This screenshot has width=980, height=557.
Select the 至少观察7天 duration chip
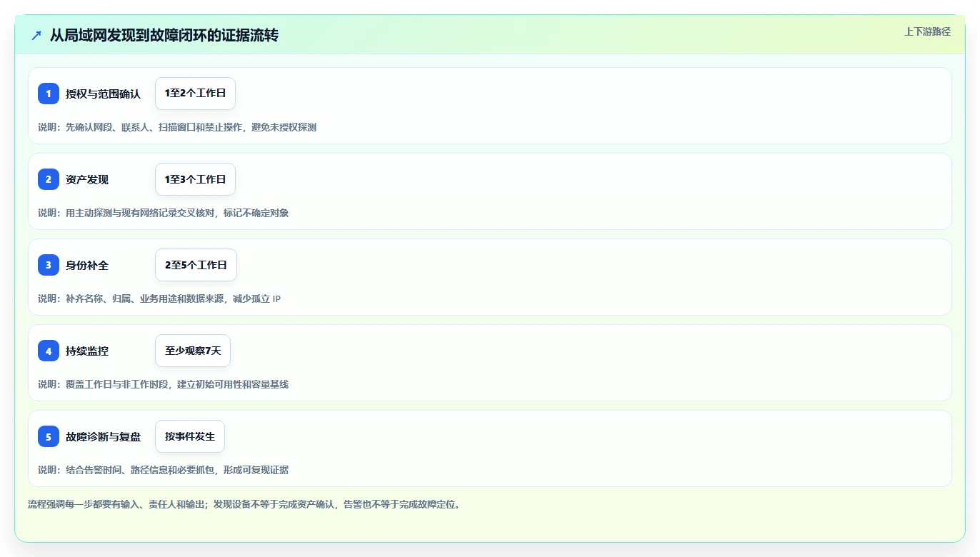(193, 351)
